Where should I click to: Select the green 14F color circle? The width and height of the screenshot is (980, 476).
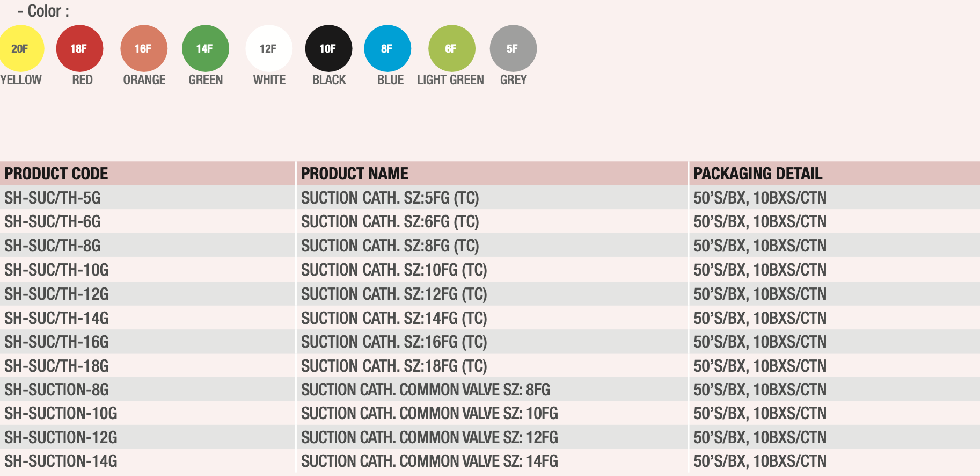pos(206,48)
